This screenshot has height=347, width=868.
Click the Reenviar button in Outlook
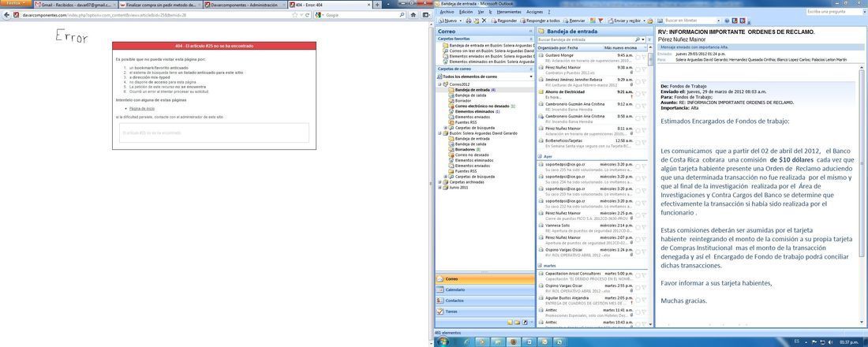(x=574, y=21)
